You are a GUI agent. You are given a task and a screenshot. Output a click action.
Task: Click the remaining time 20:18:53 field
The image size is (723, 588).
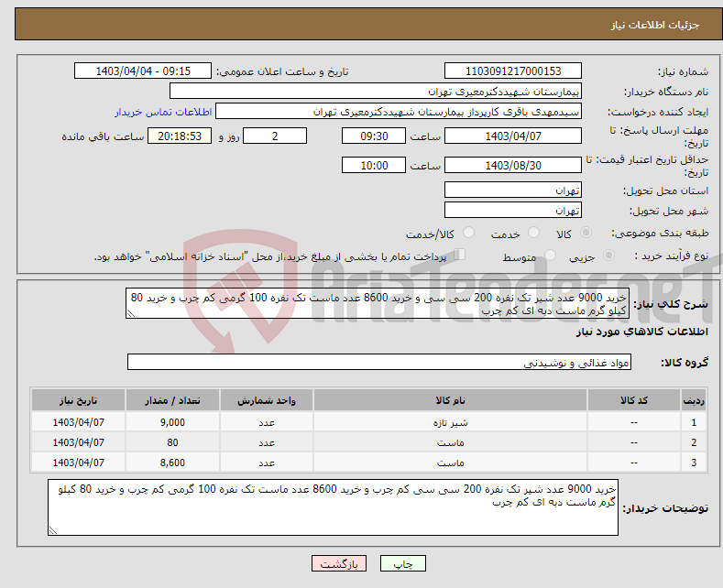coord(180,136)
